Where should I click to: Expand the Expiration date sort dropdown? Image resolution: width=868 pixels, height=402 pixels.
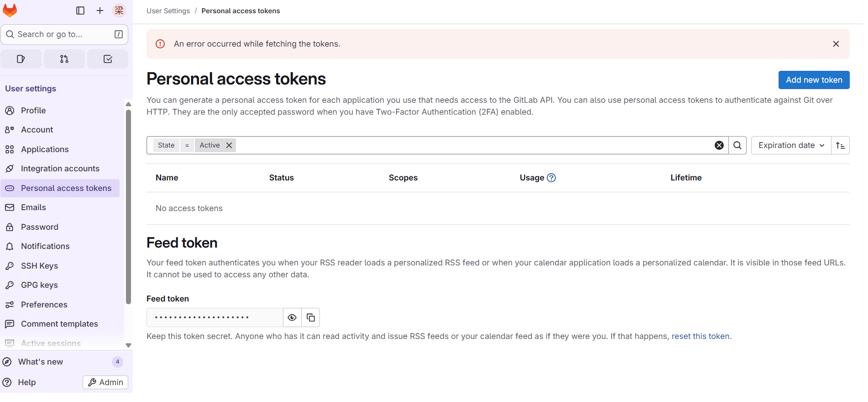(x=791, y=145)
